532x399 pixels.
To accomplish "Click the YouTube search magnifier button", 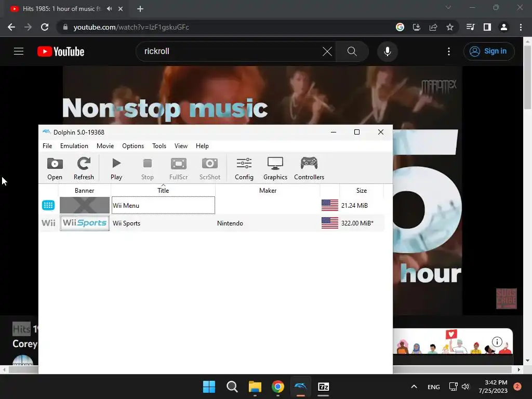I will (x=352, y=51).
